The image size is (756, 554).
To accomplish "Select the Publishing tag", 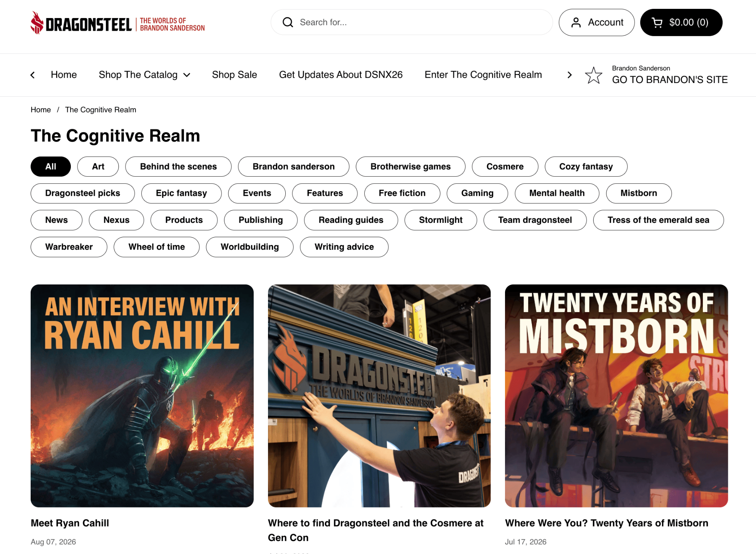I will (261, 220).
